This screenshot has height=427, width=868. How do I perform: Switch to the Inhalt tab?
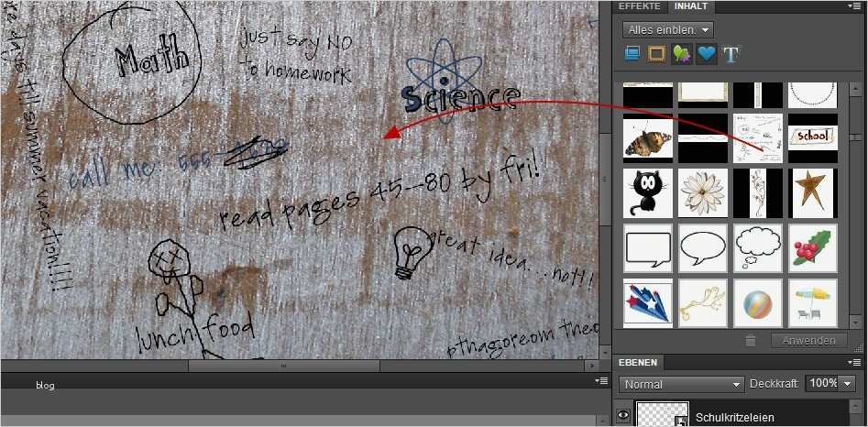[690, 6]
